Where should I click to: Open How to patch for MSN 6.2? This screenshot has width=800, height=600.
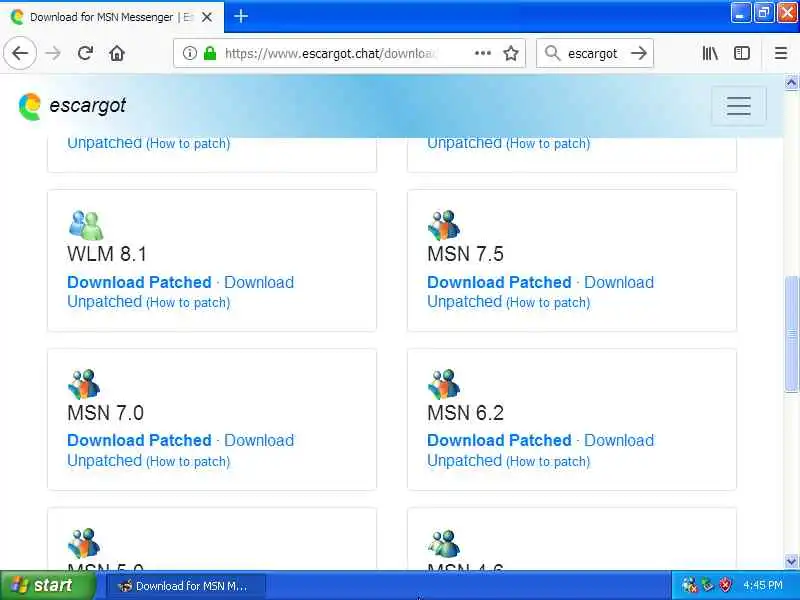[548, 461]
